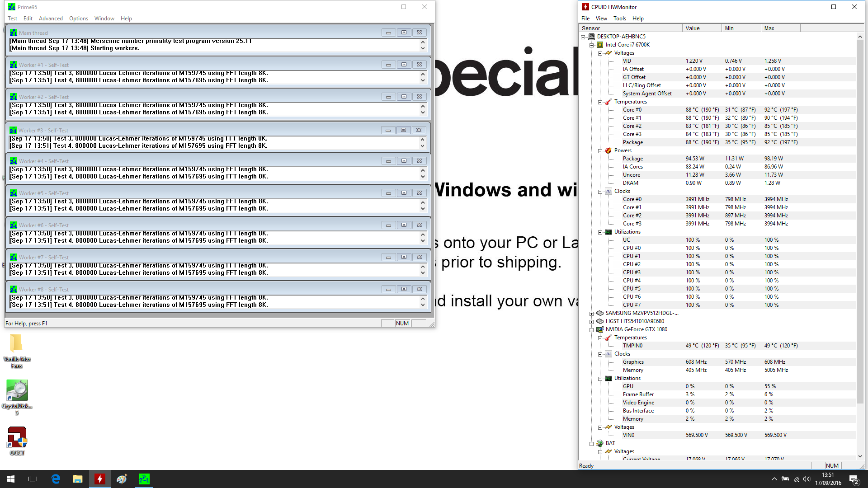Open the Test menu in Prime95
This screenshot has height=488, width=868.
[12, 19]
